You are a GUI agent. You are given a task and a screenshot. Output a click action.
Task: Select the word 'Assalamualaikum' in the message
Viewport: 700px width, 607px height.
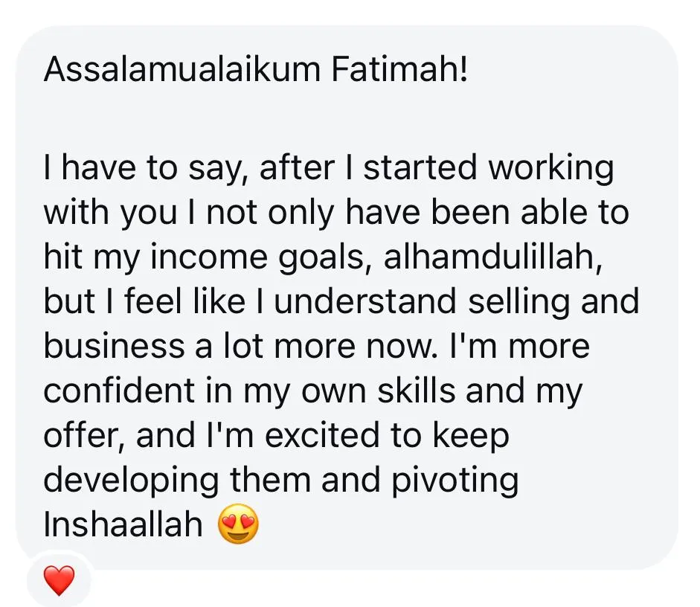pyautogui.click(x=182, y=69)
